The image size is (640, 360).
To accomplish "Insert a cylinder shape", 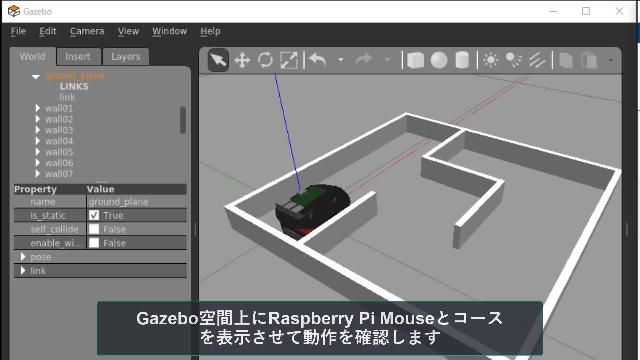I will coord(462,60).
